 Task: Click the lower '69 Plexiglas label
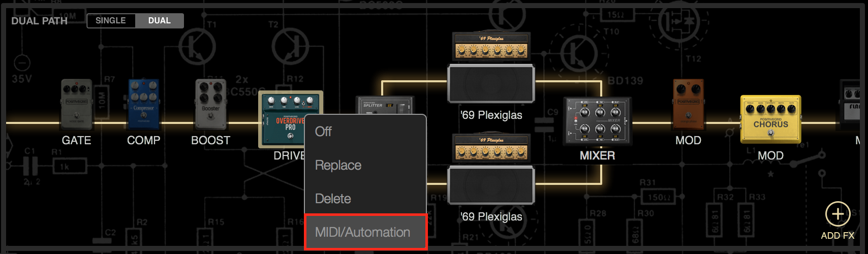pos(491,216)
